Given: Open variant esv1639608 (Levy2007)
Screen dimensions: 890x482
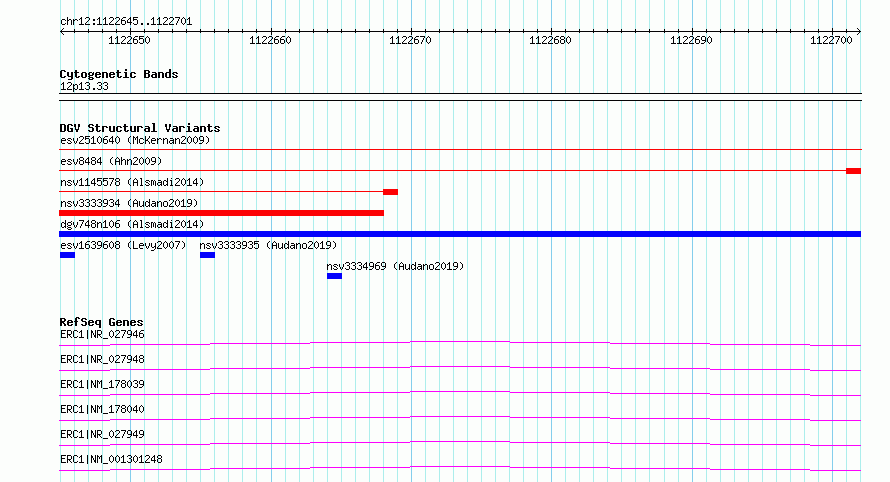Looking at the screenshot, I should 123,245.
